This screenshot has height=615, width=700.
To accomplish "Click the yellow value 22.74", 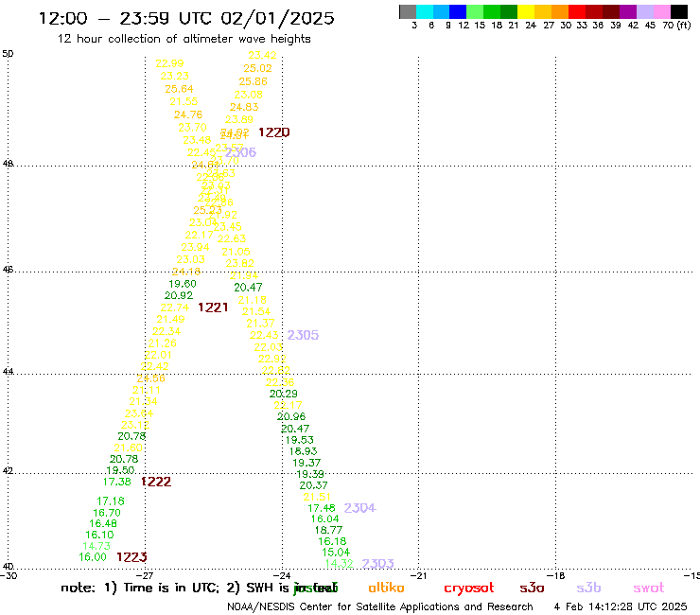I will (175, 307).
